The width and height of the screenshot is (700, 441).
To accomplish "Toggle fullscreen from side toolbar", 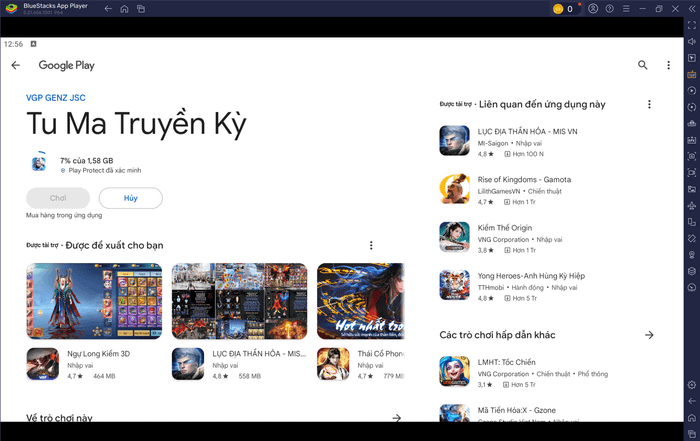I will pyautogui.click(x=692, y=25).
